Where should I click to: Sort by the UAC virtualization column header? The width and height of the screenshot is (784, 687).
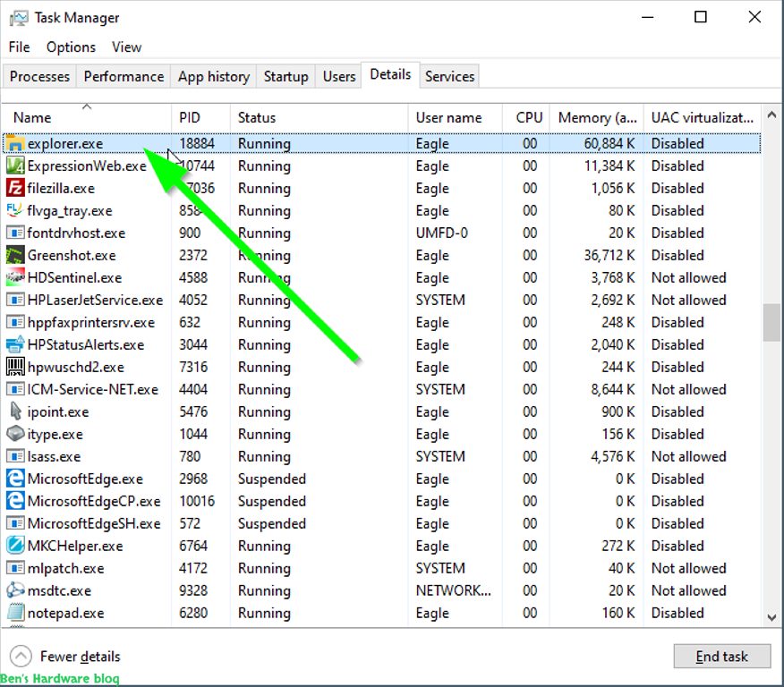702,118
